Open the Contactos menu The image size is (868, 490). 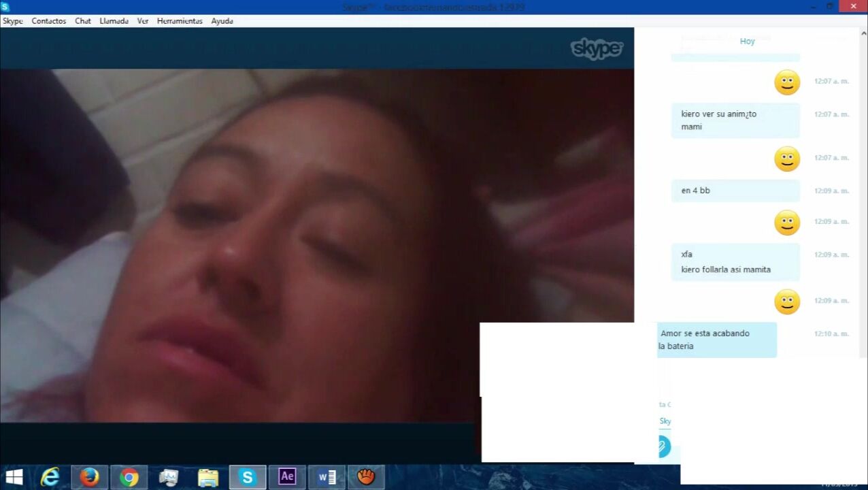pos(48,21)
